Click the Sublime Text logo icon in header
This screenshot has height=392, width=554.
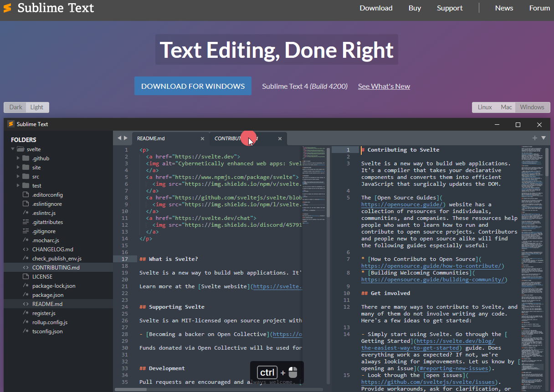[7, 8]
